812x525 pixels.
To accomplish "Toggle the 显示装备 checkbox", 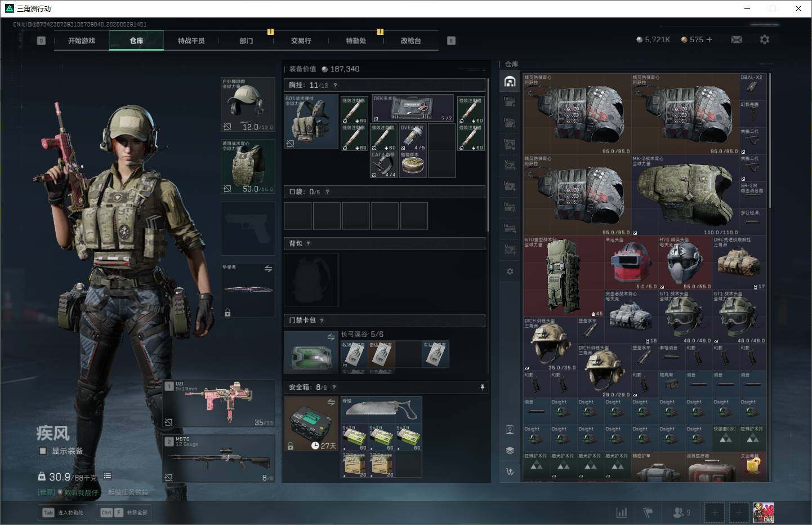I will [x=43, y=451].
